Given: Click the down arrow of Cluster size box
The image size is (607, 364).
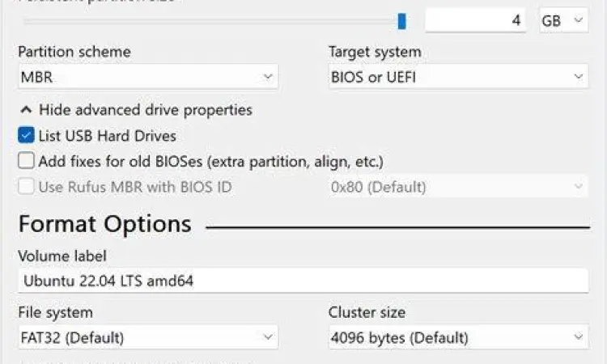Looking at the screenshot, I should pos(578,337).
